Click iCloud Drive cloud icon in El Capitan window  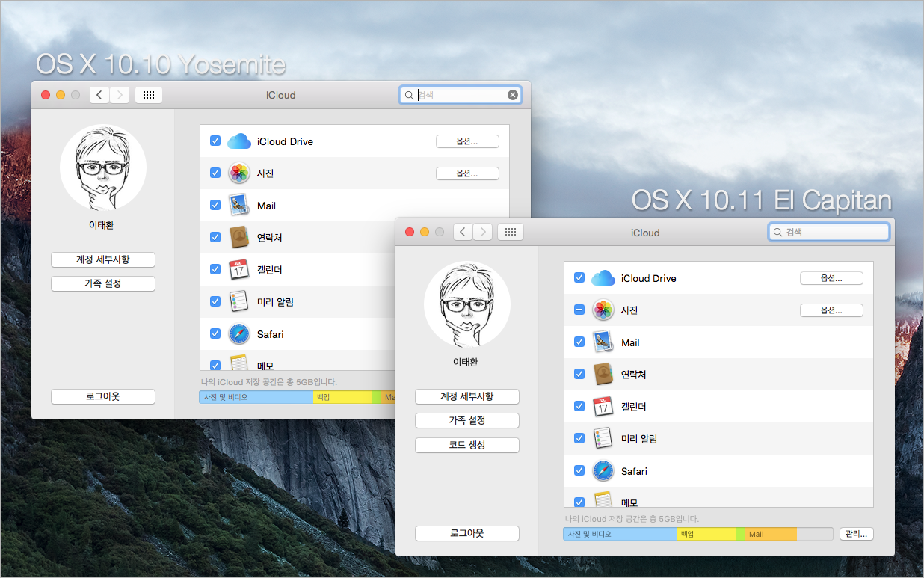coord(603,278)
